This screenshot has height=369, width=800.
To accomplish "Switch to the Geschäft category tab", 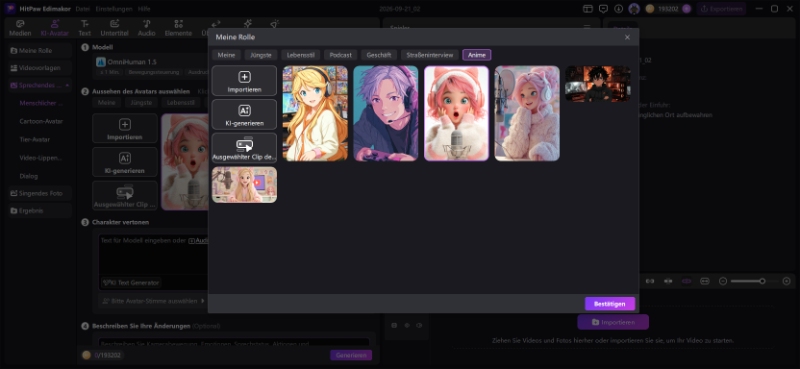I will click(x=379, y=55).
